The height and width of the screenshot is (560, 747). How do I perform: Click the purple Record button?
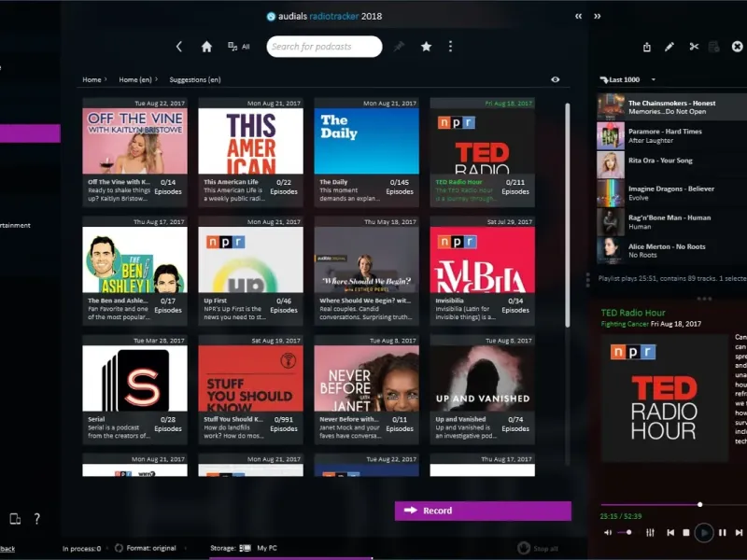483,511
